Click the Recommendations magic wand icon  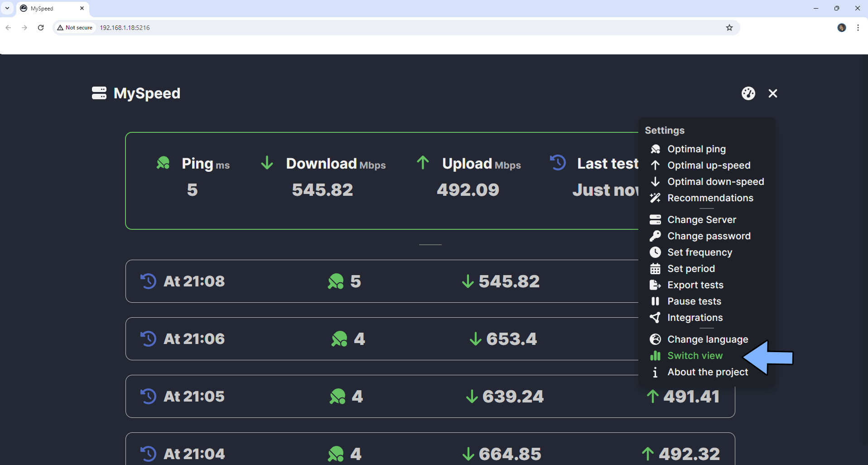point(655,198)
